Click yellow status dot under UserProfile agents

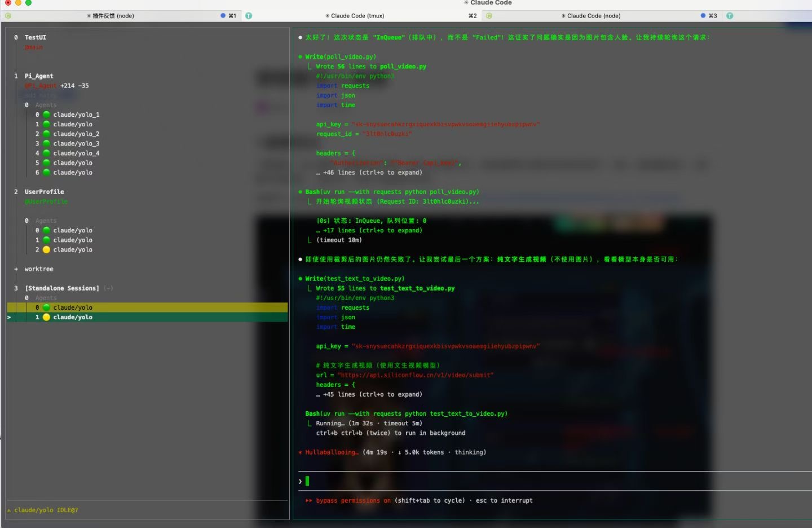[x=47, y=249]
